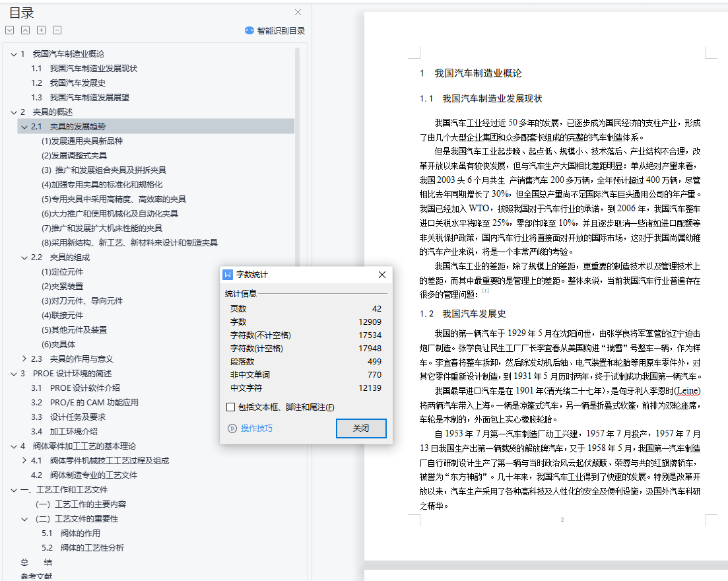Select outline item (5)专用夹具中采用高精度、高效率的夹具
Viewport: 728px width, 581px height.
point(114,199)
